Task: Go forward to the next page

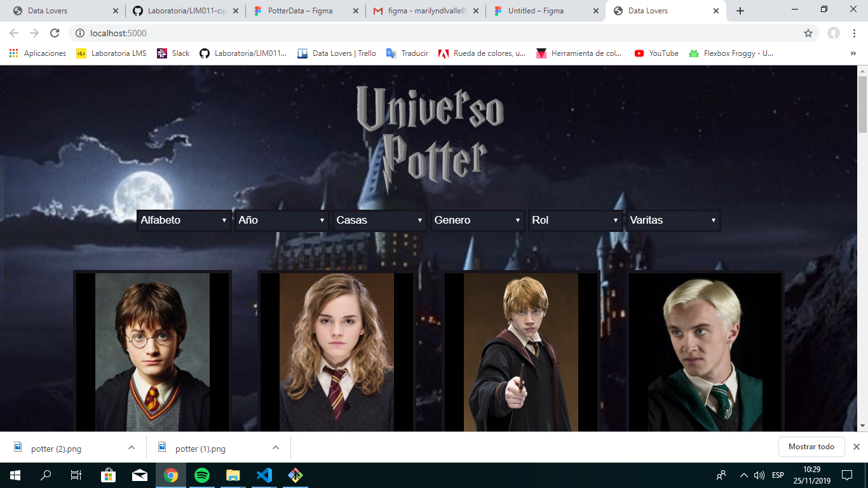Action: [x=34, y=33]
